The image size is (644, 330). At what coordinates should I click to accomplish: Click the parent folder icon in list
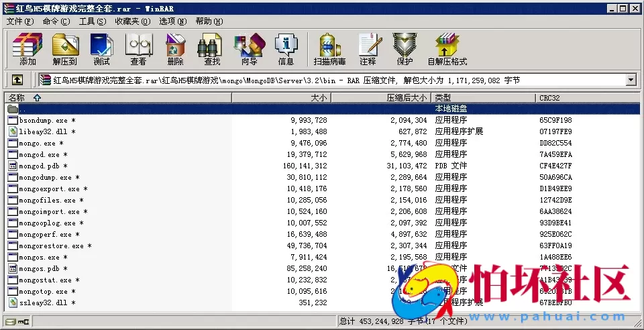point(13,109)
